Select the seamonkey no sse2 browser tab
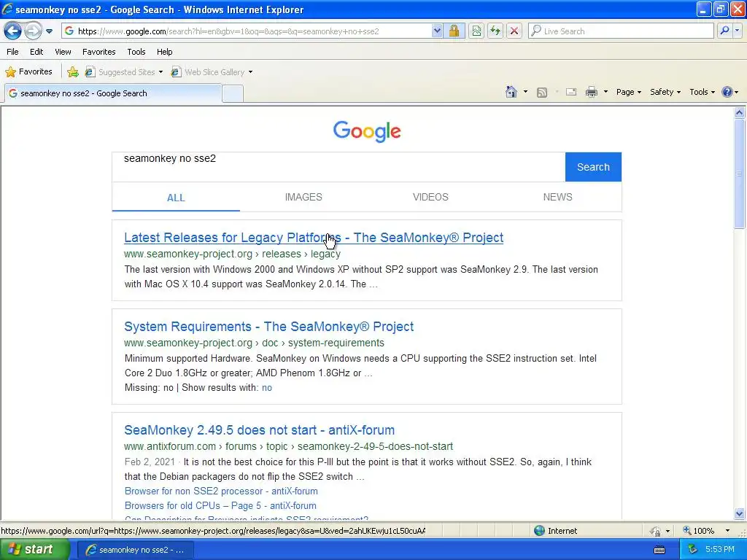This screenshot has width=747, height=560. (113, 93)
